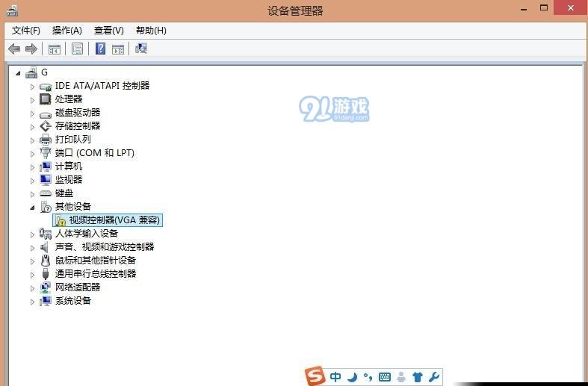The image size is (588, 386).
Task: Expand the 磁盘驱动器 node
Action: tap(32, 113)
